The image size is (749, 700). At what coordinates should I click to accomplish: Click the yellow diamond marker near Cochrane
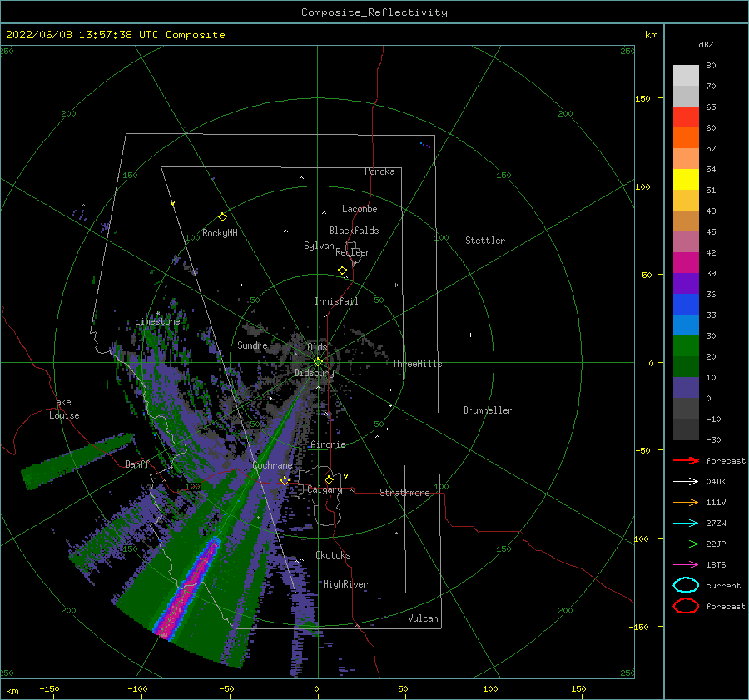click(285, 480)
